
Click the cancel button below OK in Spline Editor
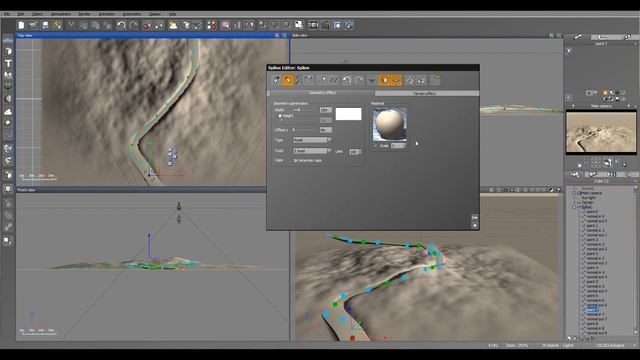pyautogui.click(x=475, y=225)
